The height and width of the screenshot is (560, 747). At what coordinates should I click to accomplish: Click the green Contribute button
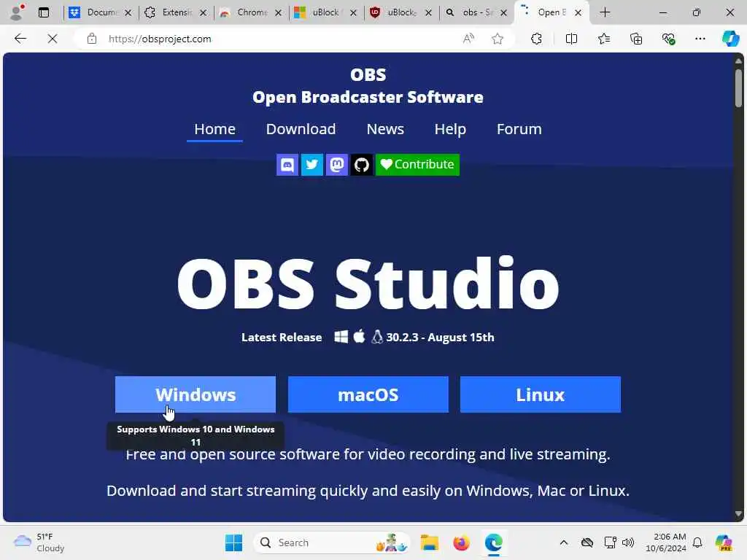coord(417,165)
